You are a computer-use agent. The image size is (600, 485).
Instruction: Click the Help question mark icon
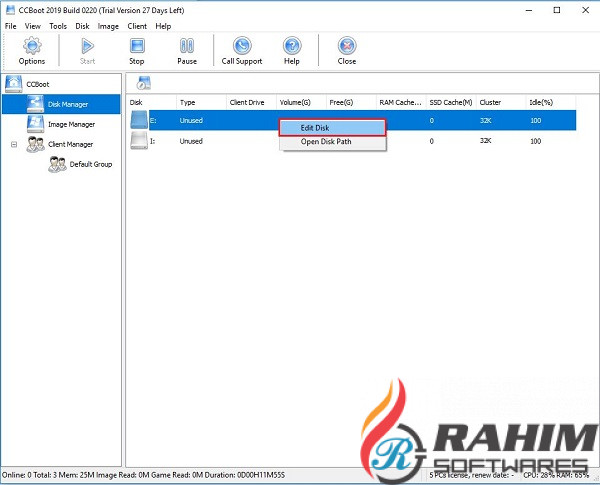[292, 46]
